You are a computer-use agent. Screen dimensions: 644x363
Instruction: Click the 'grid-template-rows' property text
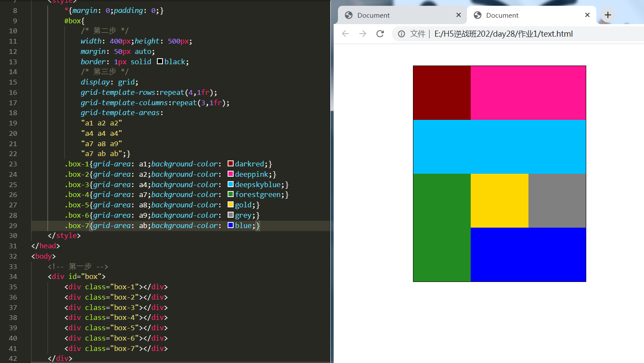[x=118, y=92]
